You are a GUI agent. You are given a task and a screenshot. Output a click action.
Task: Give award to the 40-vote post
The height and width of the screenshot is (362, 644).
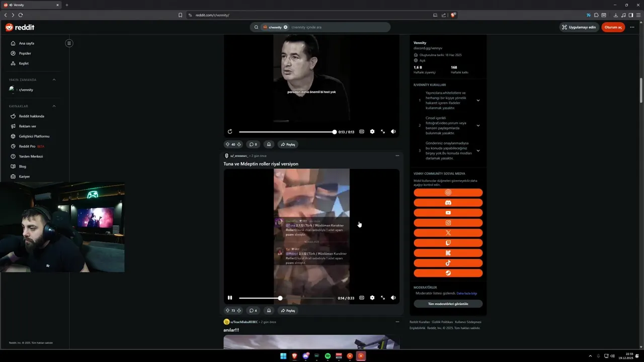[269, 144]
